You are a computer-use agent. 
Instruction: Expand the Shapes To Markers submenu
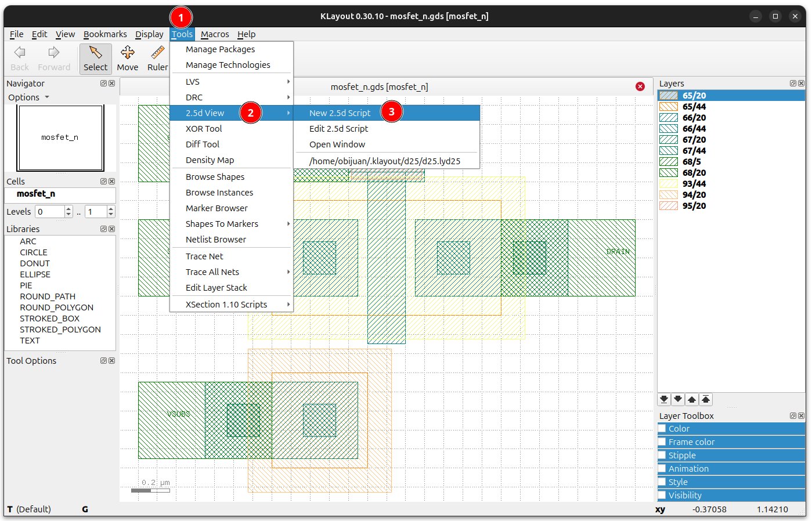tap(232, 224)
